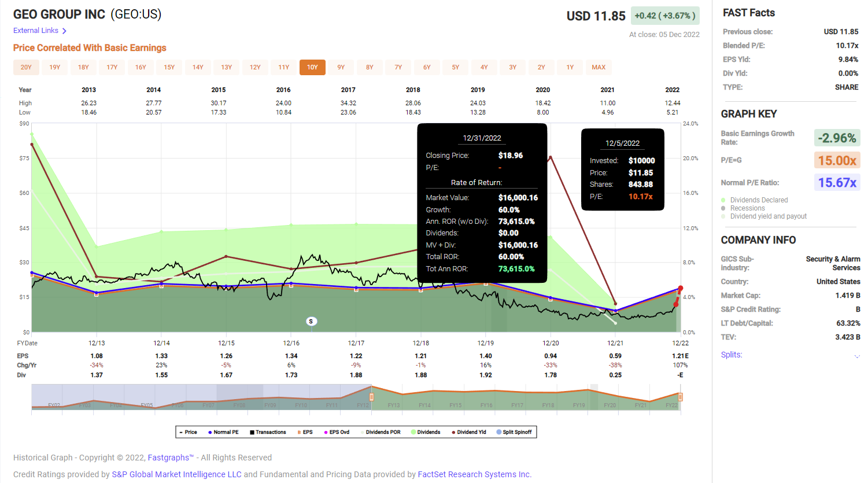Click the FY22 handle on the timeline slider
The width and height of the screenshot is (868, 483).
click(681, 397)
